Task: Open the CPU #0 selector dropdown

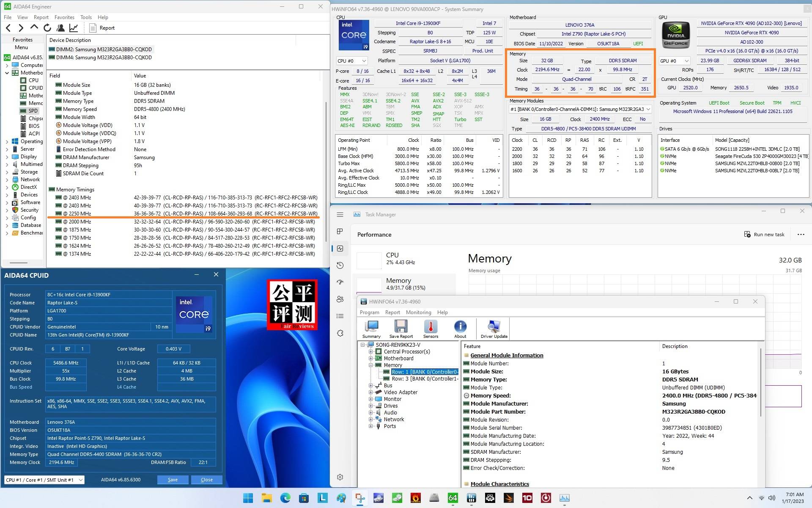Action: (351, 61)
